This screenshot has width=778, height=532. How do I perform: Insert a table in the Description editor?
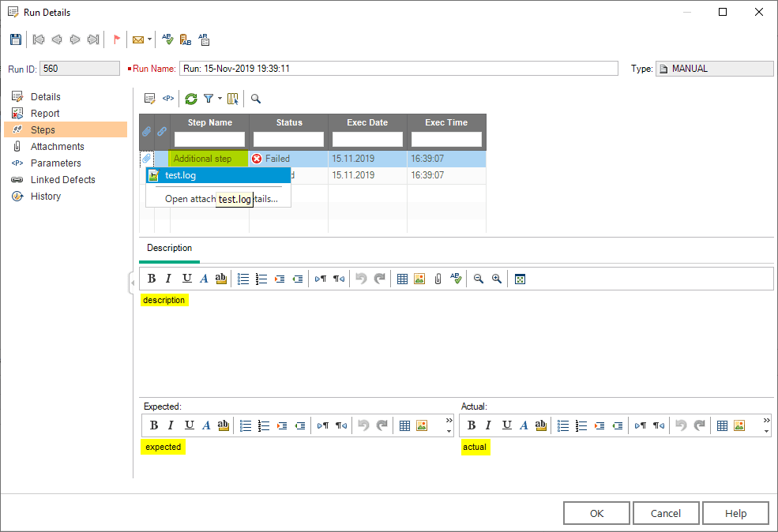pyautogui.click(x=402, y=279)
